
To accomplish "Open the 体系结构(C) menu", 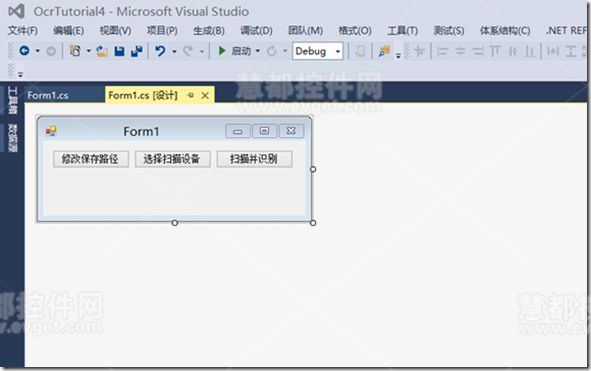I will 505,30.
